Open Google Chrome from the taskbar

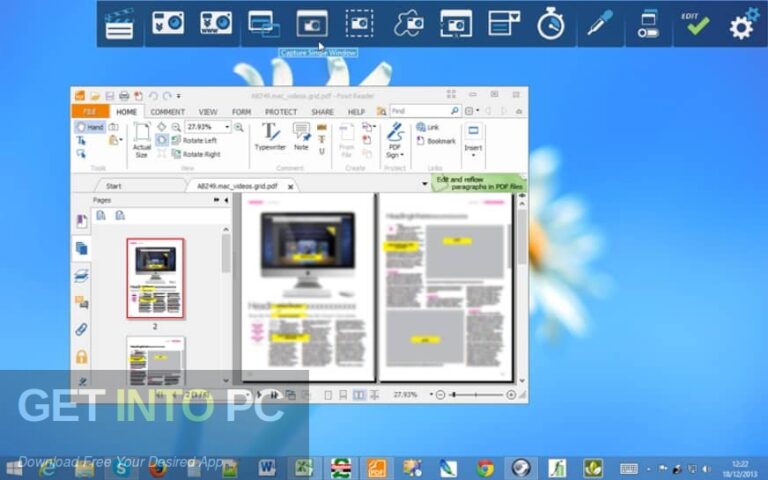coord(485,468)
